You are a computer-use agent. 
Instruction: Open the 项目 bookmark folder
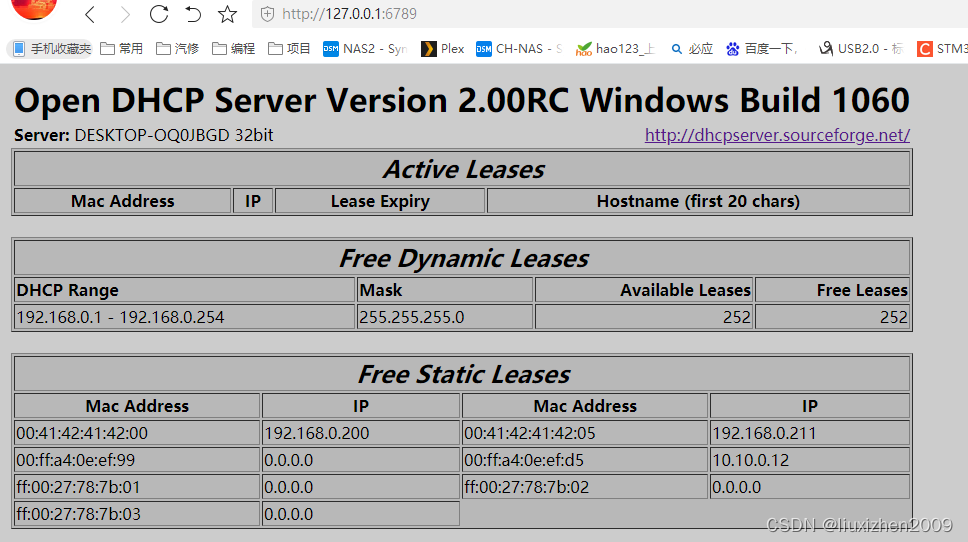(x=290, y=49)
